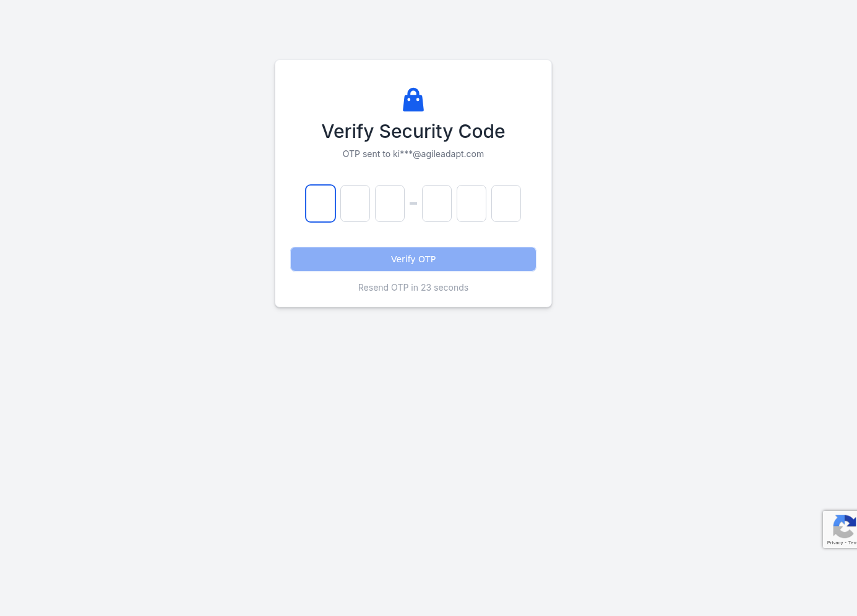Click the word 'Verify' in the heading
The image size is (857, 616).
(348, 131)
